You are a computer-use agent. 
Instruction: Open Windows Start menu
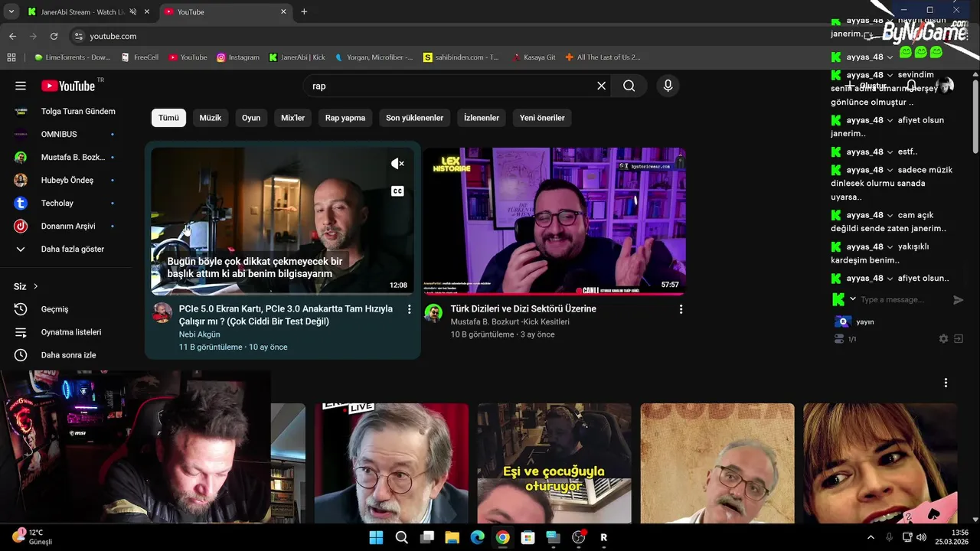click(x=376, y=537)
